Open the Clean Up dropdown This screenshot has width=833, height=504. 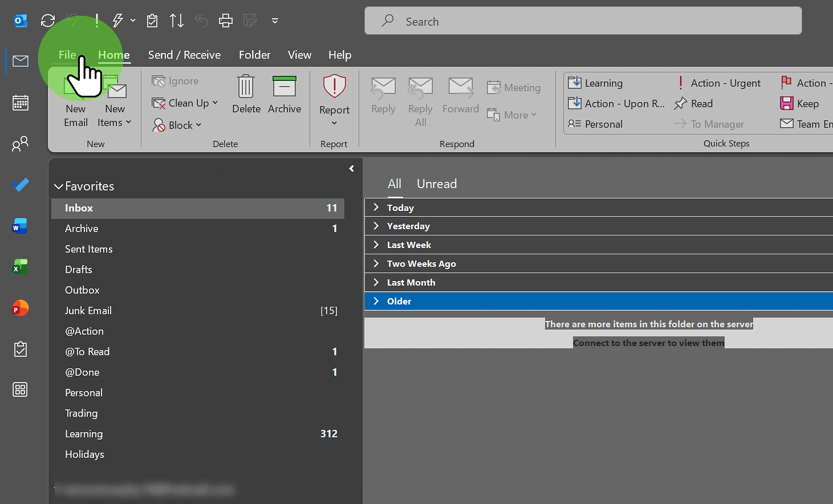click(x=185, y=103)
